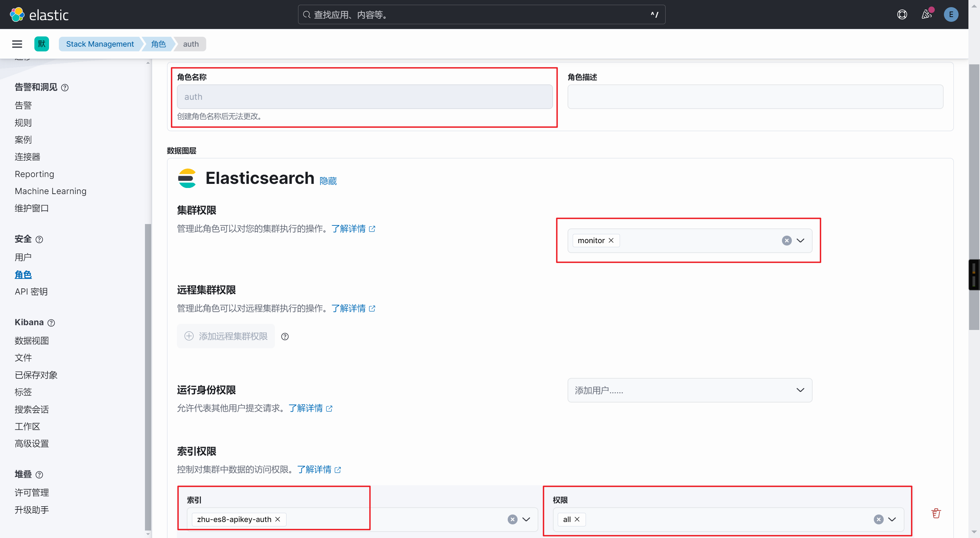Open external link icon after 集群权限 了解详情

point(372,229)
